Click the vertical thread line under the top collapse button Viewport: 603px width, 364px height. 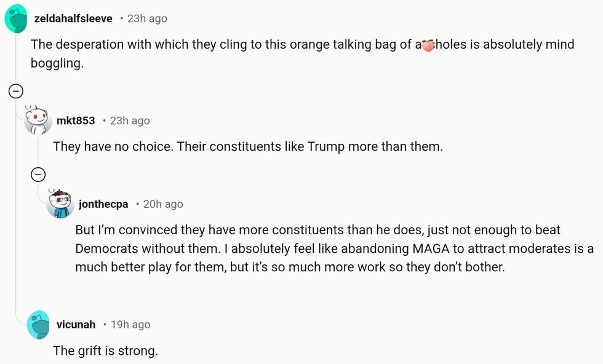15,215
